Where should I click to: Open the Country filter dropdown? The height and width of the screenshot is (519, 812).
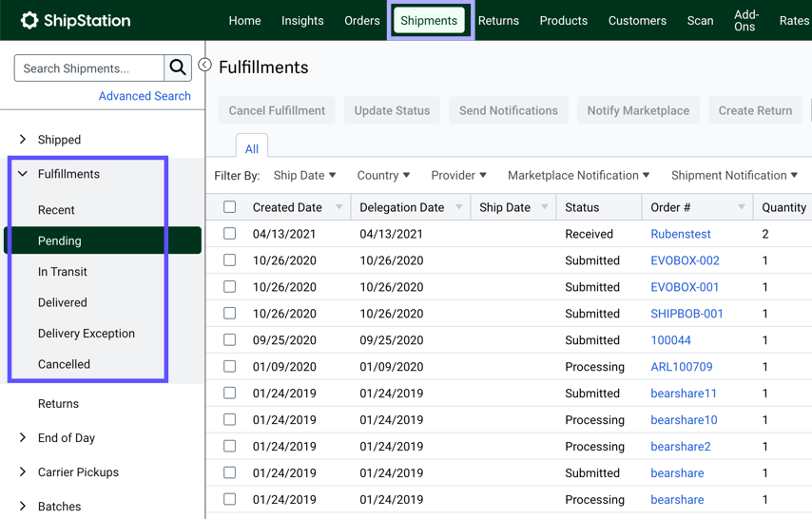pos(383,176)
